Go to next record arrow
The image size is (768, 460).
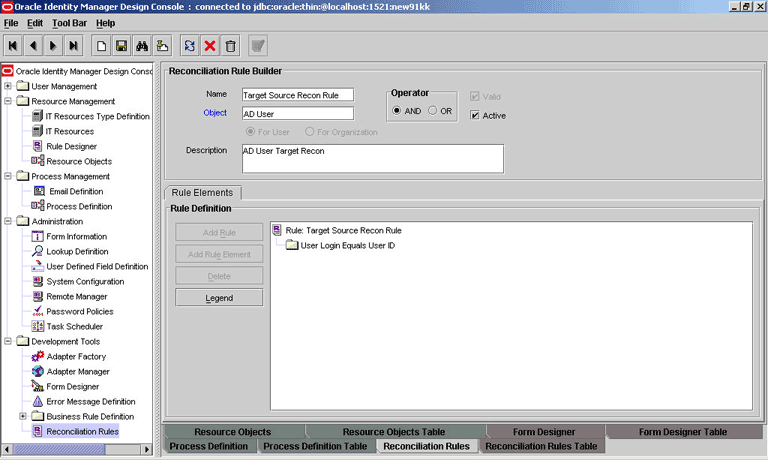coord(53,46)
